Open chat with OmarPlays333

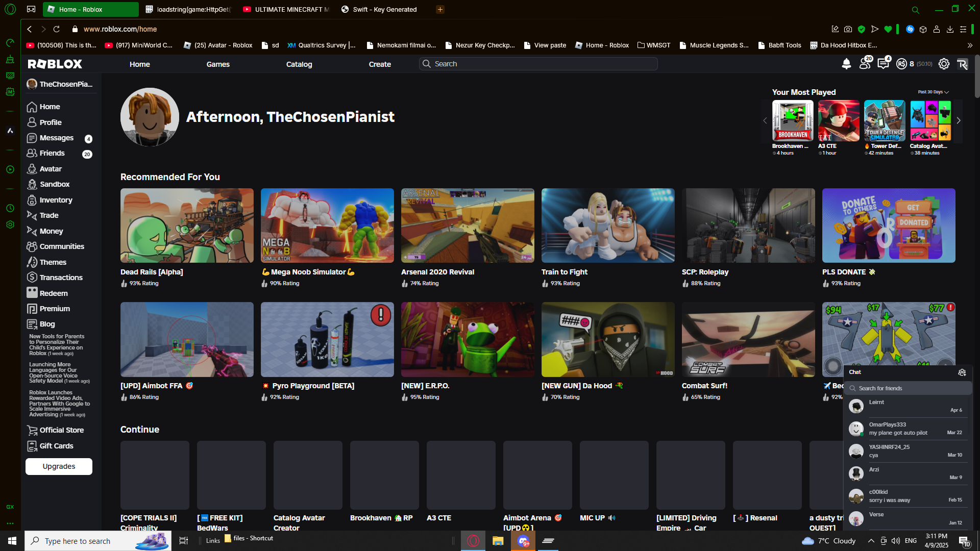coord(908,429)
